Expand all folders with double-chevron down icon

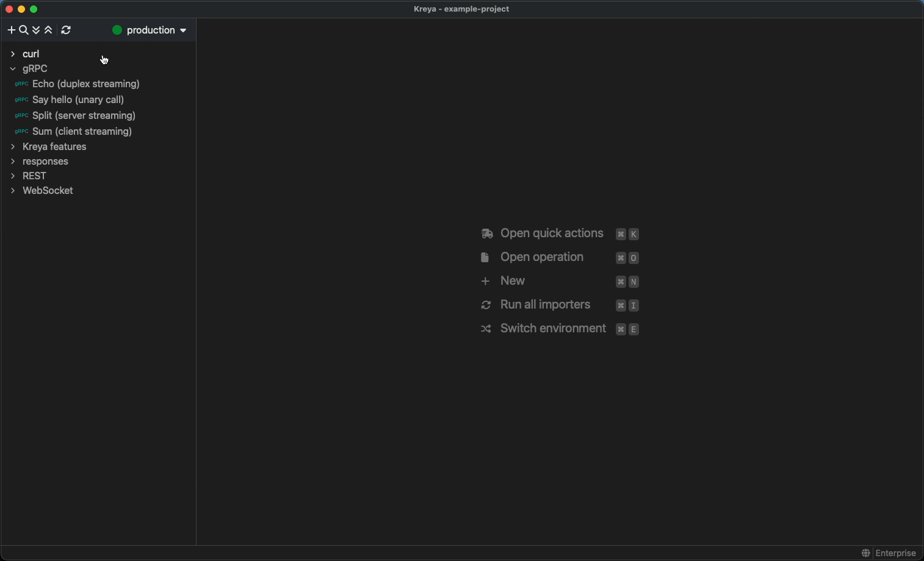(37, 30)
